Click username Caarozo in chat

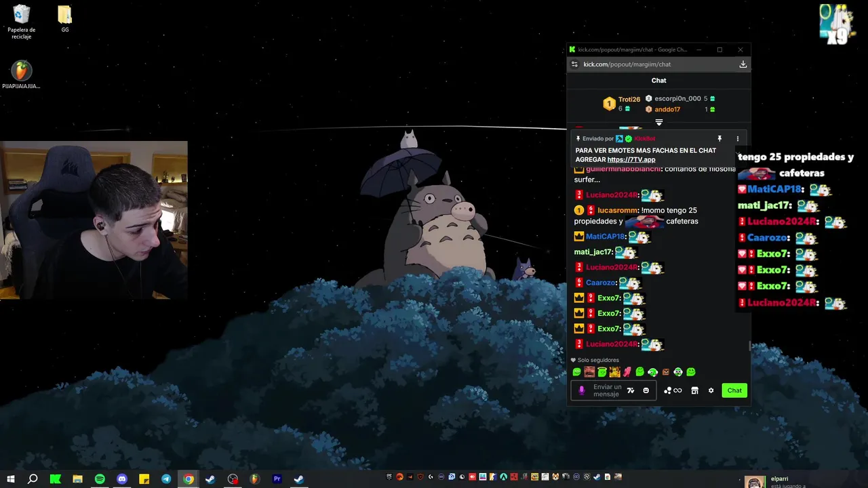coord(601,283)
